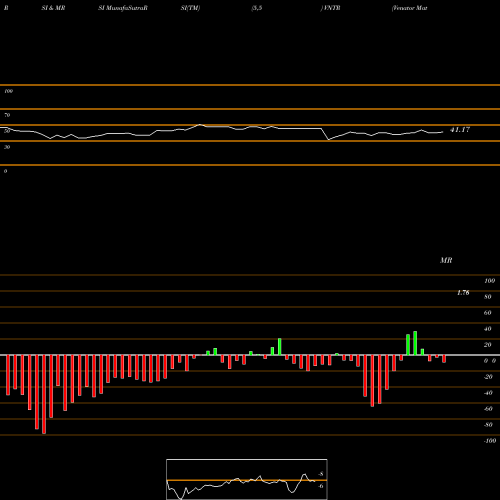
Task: Click the MR axis label 40
Action: (x=488, y=329)
